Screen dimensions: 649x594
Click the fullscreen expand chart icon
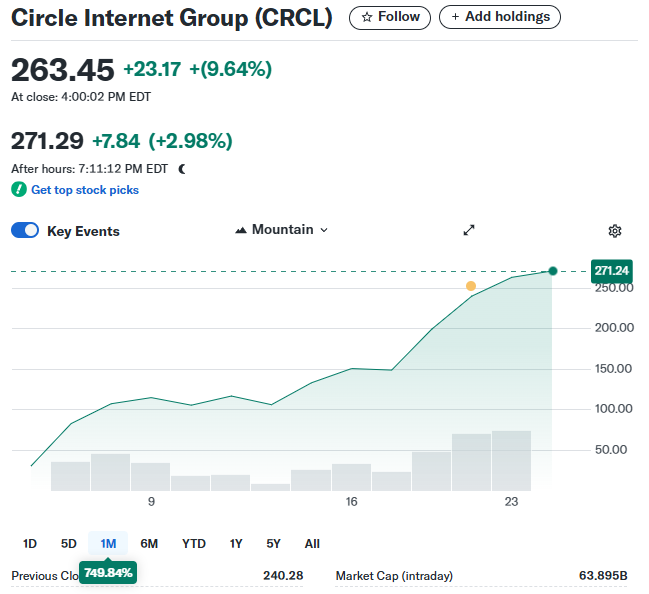coord(469,230)
